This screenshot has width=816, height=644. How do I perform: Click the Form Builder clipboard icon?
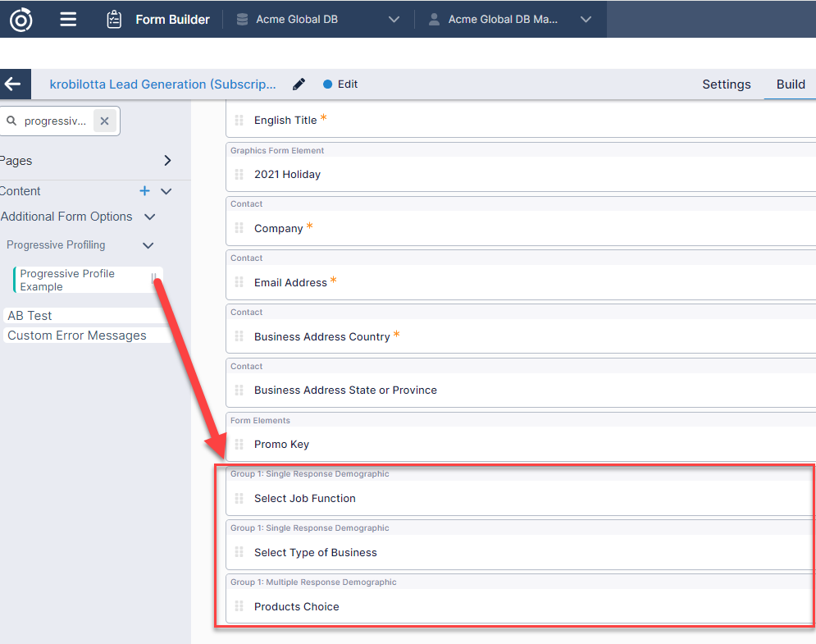pos(115,20)
